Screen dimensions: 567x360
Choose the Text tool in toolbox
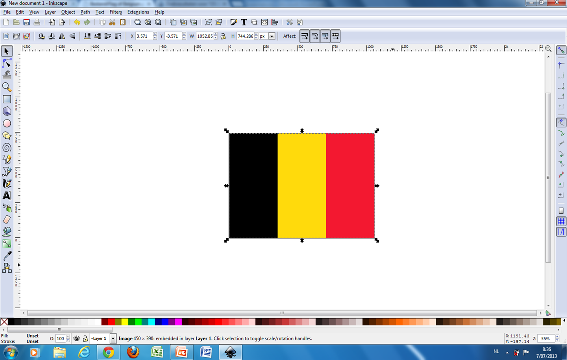(7, 196)
